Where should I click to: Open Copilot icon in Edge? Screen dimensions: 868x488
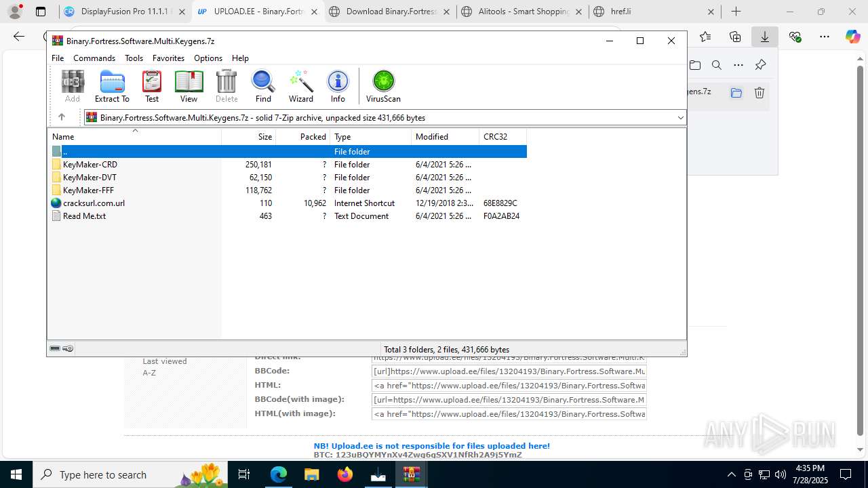(x=852, y=37)
